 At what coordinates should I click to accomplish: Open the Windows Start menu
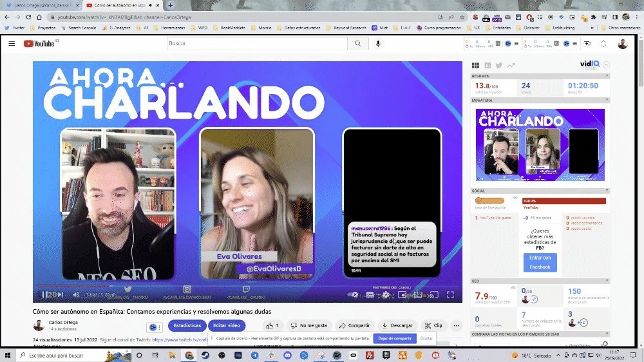(8, 356)
